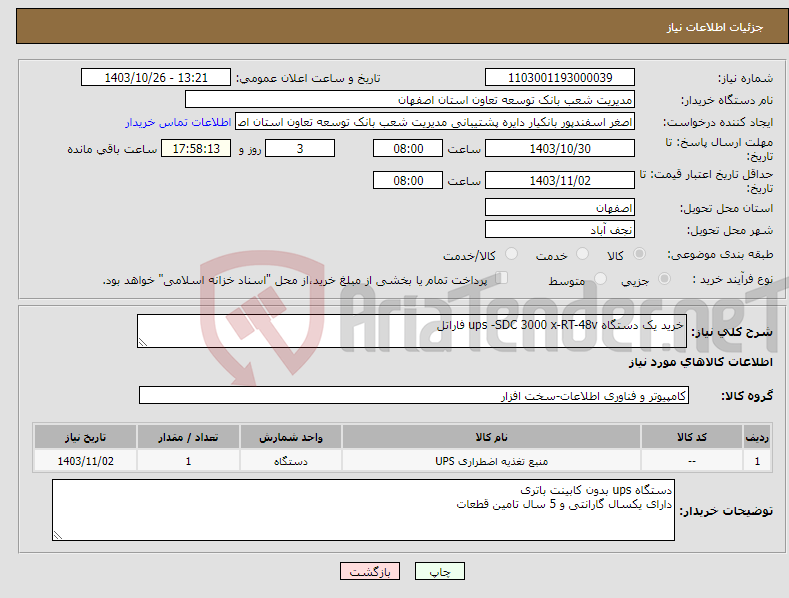Click the delivery city field نجف آباد
Image resolution: width=789 pixels, height=598 pixels.
(x=560, y=230)
